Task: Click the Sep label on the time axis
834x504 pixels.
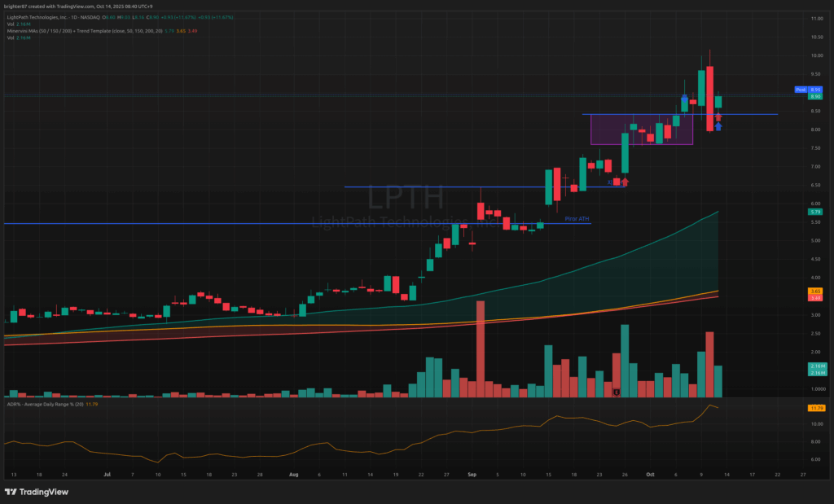Action: [x=471, y=473]
